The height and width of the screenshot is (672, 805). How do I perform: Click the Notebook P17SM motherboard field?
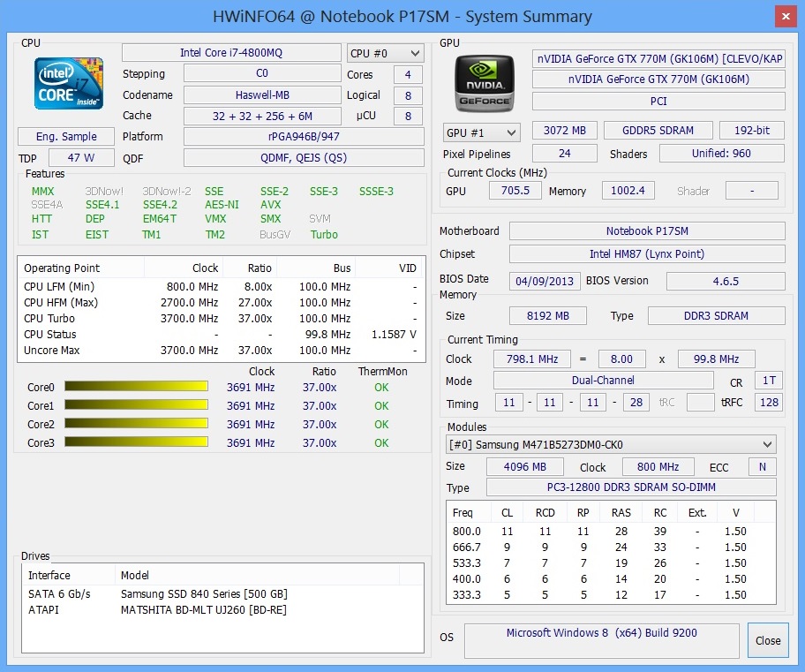click(647, 231)
